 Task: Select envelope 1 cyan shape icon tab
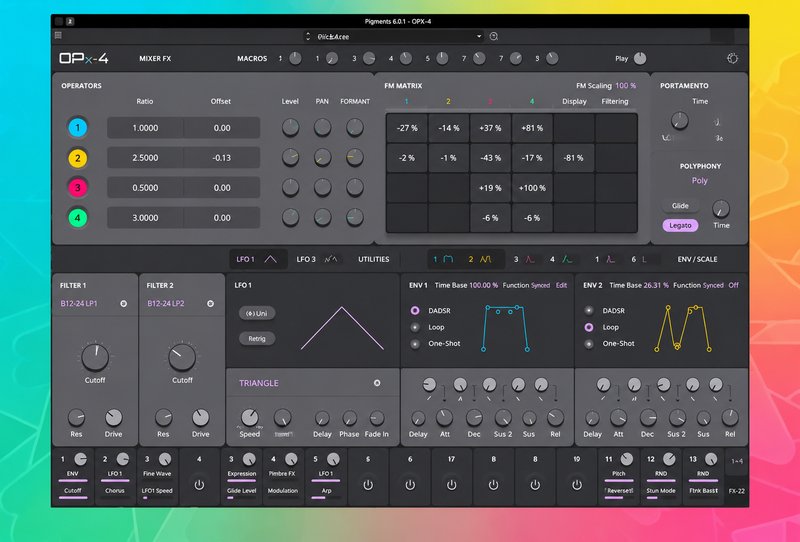coord(448,259)
